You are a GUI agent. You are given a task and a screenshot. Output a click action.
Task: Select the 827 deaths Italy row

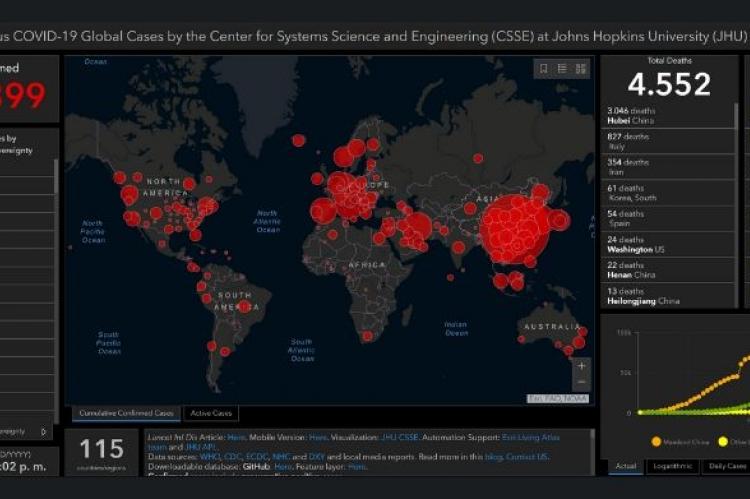coord(667,141)
